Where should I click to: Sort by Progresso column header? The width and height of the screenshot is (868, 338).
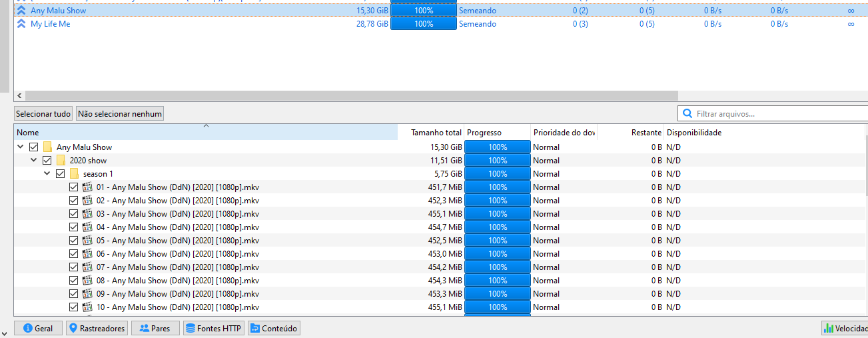point(498,133)
